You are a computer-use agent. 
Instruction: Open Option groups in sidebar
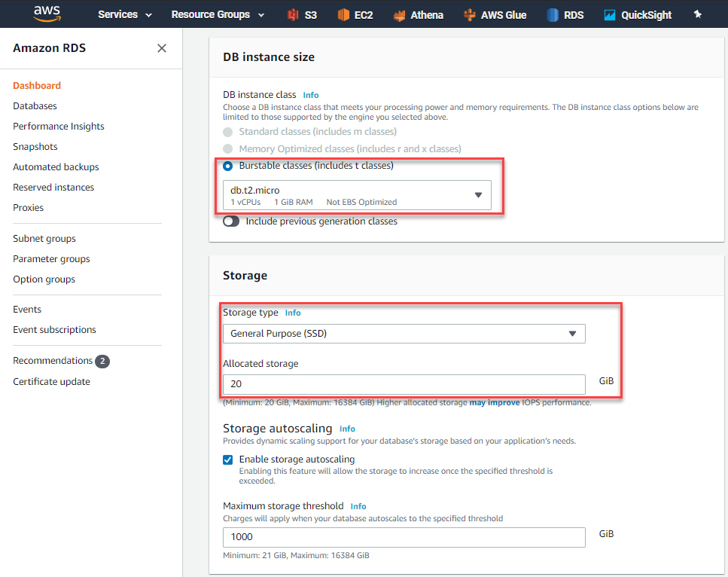point(44,279)
